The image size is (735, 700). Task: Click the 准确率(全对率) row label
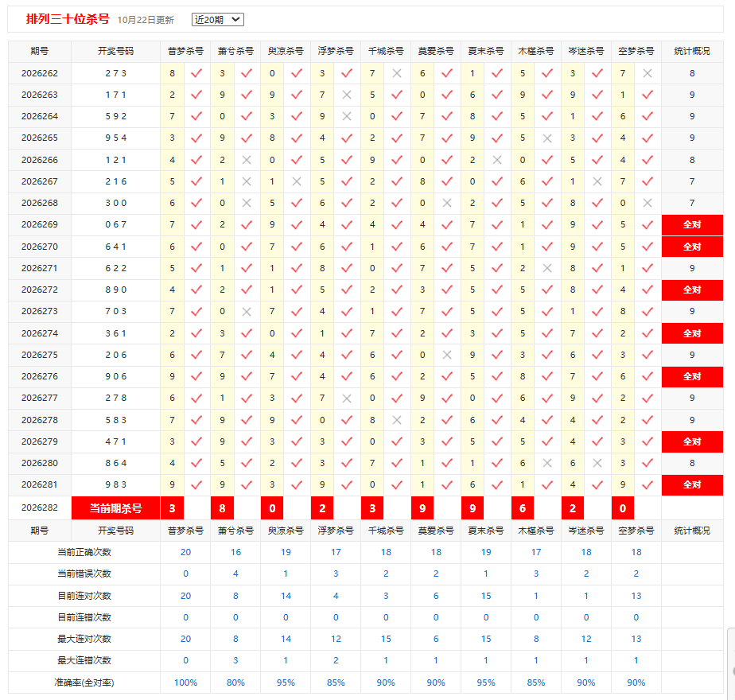coord(84,682)
